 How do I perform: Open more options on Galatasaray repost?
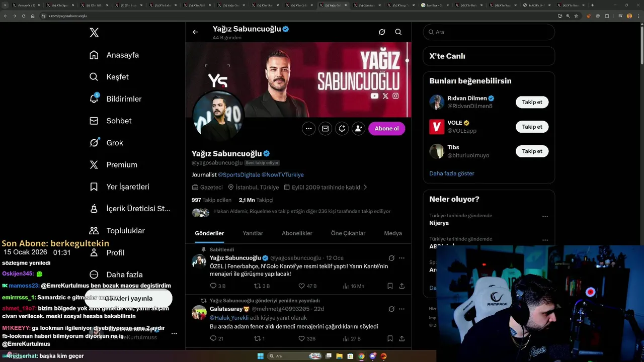[x=402, y=309]
